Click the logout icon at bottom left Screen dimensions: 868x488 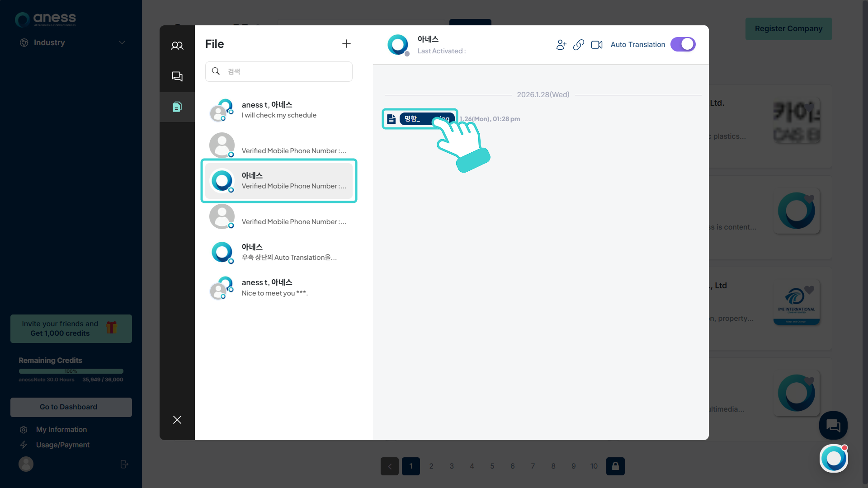pyautogui.click(x=124, y=464)
